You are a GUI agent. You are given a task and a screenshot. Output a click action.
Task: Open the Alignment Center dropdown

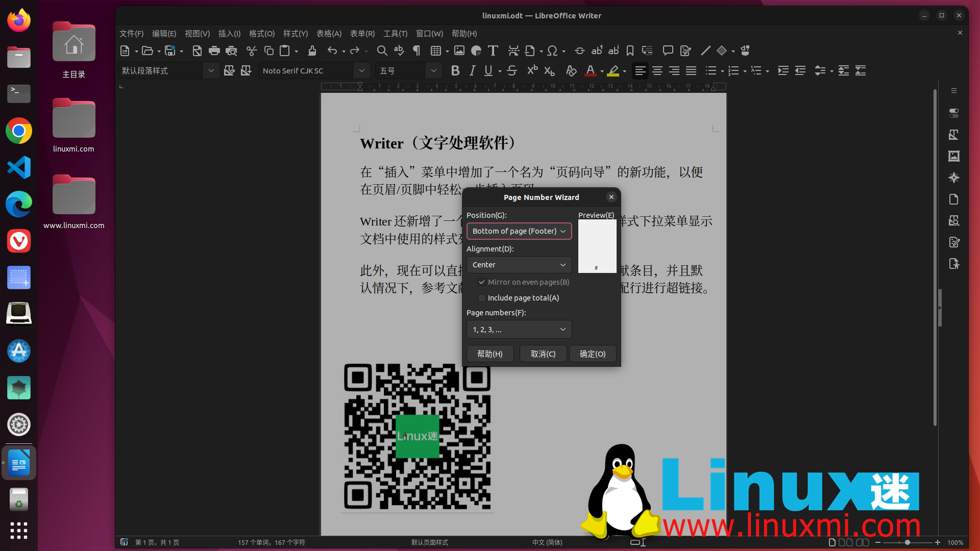(x=519, y=265)
